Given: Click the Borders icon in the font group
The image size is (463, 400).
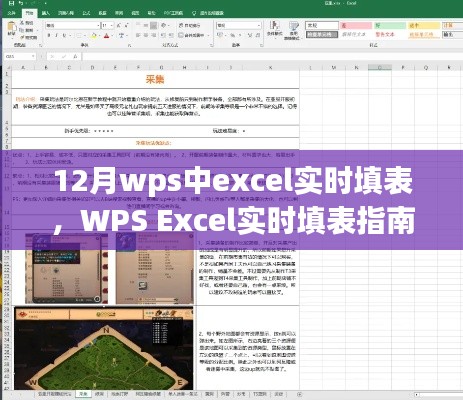Looking at the screenshot, I should coord(79,35).
